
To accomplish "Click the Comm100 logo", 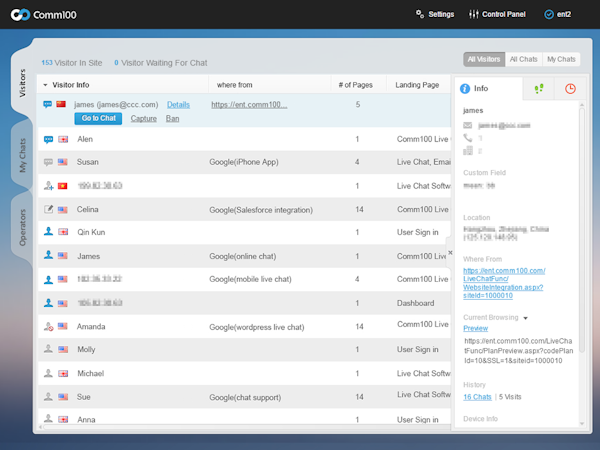I will click(43, 15).
